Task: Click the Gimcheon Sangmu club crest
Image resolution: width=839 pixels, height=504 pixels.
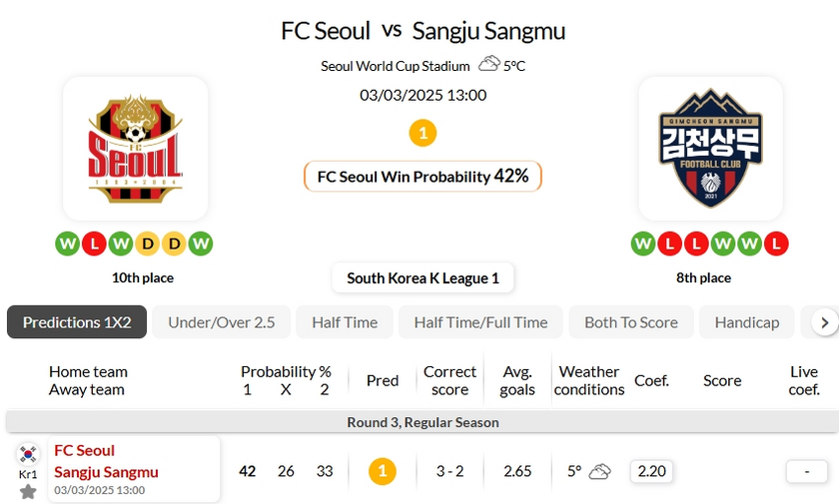Action: tap(710, 149)
